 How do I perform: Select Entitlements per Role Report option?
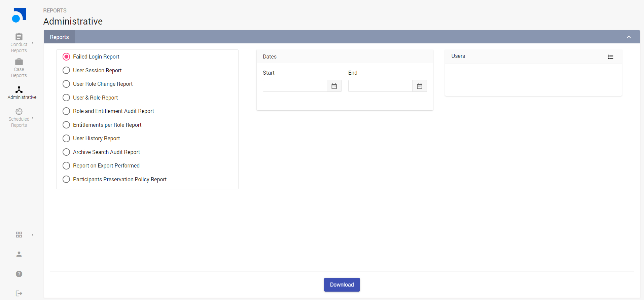[102, 125]
